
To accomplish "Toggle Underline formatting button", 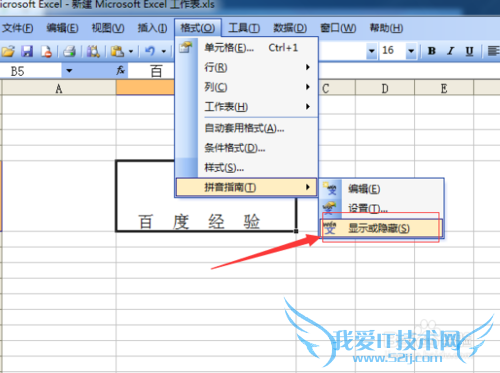I will coord(469,51).
